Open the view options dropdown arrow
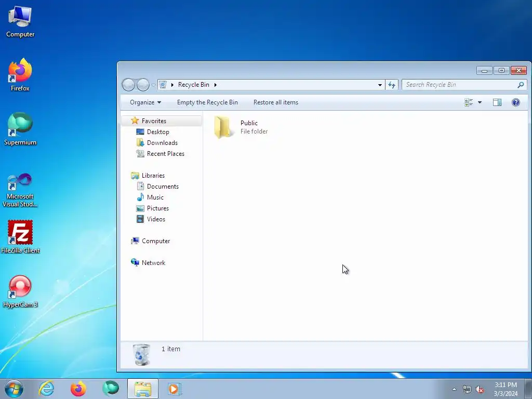The image size is (532, 399). tap(480, 102)
